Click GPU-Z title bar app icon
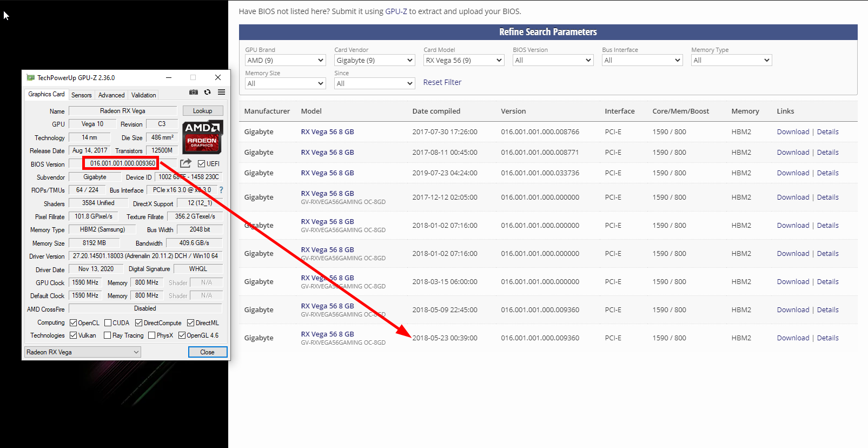Viewport: 868px width, 448px height. tap(30, 78)
